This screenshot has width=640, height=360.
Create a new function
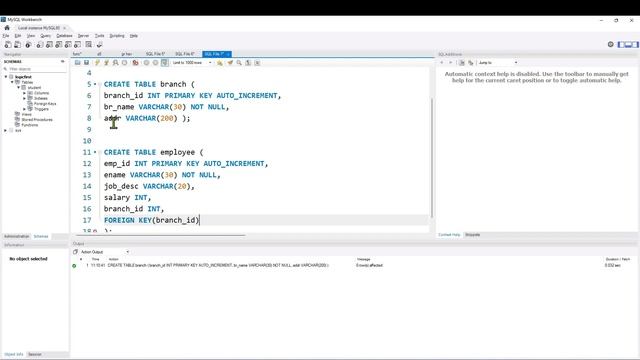pyautogui.click(x=78, y=45)
